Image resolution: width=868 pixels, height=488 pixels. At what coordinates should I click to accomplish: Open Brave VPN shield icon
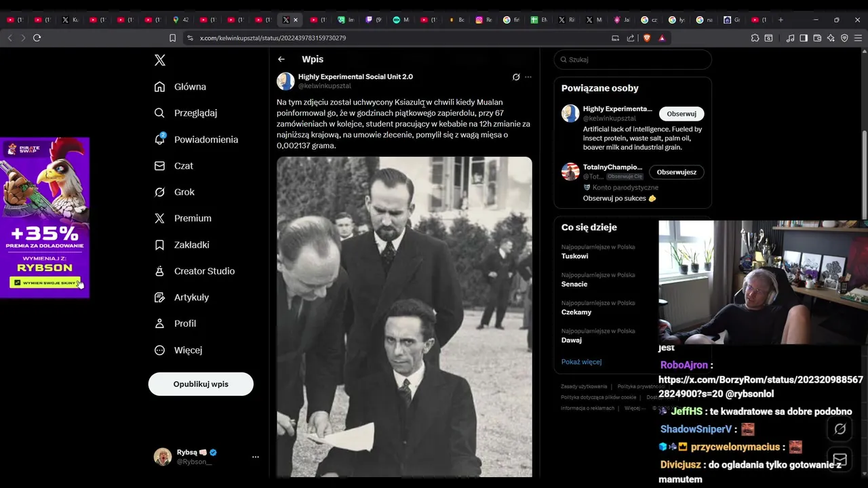[844, 38]
